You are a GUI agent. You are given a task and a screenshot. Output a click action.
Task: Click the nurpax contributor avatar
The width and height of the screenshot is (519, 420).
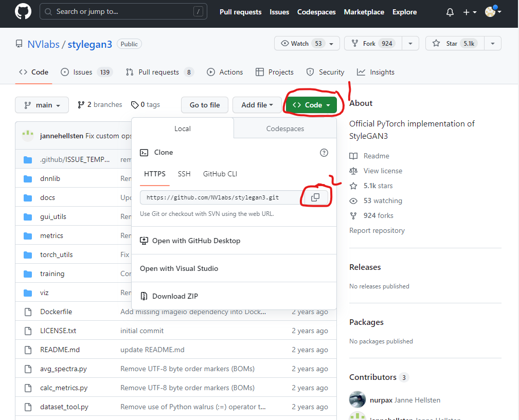click(x=357, y=399)
